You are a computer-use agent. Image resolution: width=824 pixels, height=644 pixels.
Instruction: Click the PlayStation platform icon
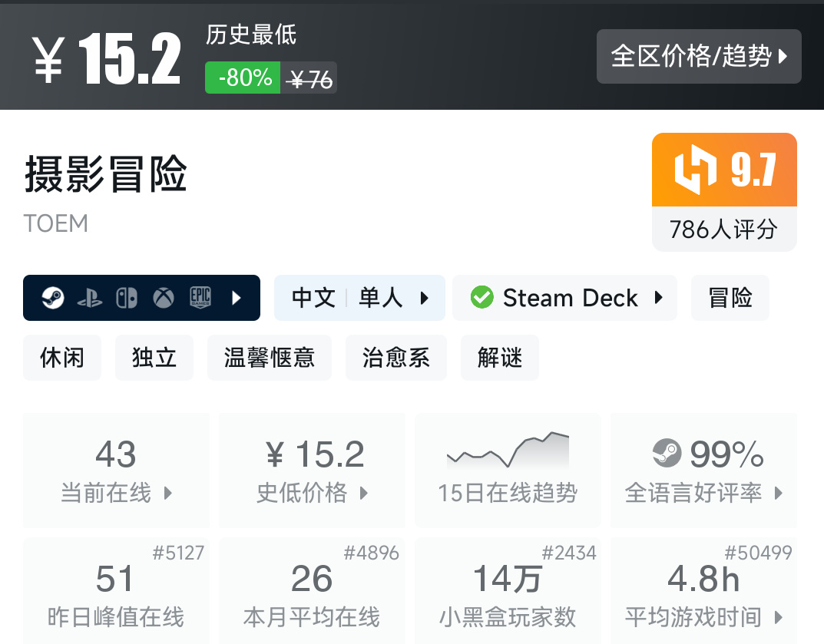pyautogui.click(x=90, y=298)
